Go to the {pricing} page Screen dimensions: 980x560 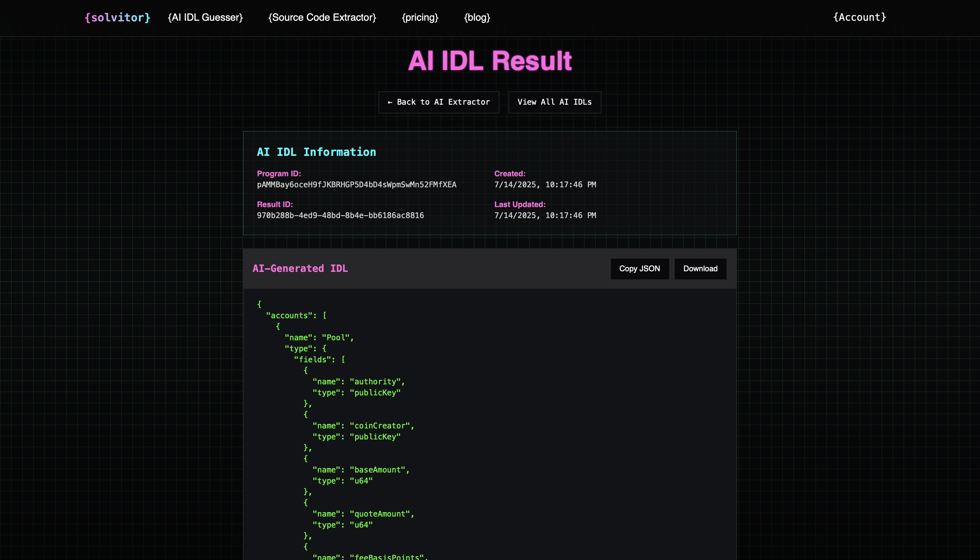pos(420,17)
